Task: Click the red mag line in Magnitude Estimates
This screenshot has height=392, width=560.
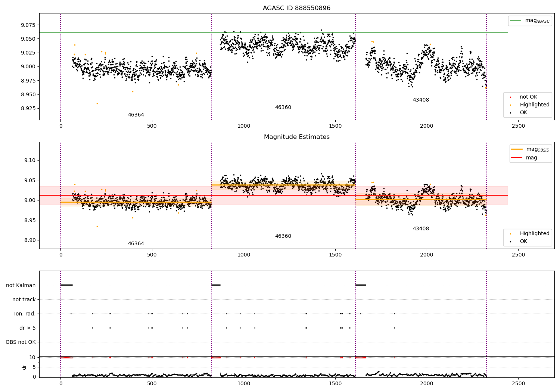Action: 273,195
